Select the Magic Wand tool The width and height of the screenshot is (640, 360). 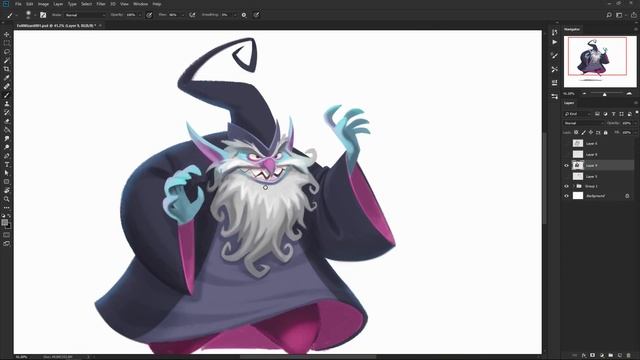click(7, 60)
